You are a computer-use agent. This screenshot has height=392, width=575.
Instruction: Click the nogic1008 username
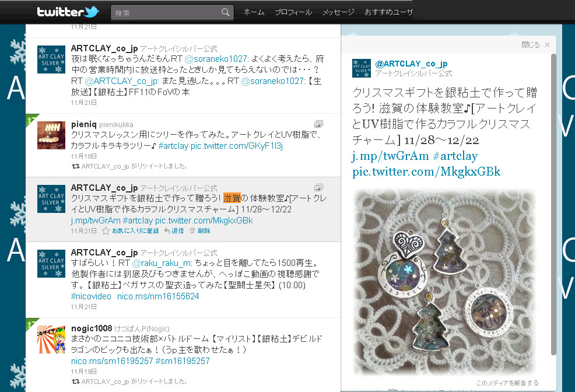coord(92,328)
